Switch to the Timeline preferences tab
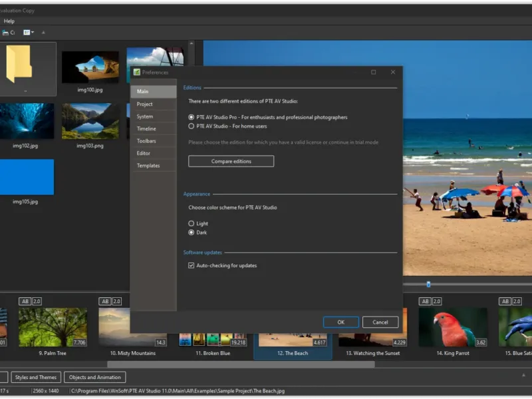The height and width of the screenshot is (399, 532). 154,128
